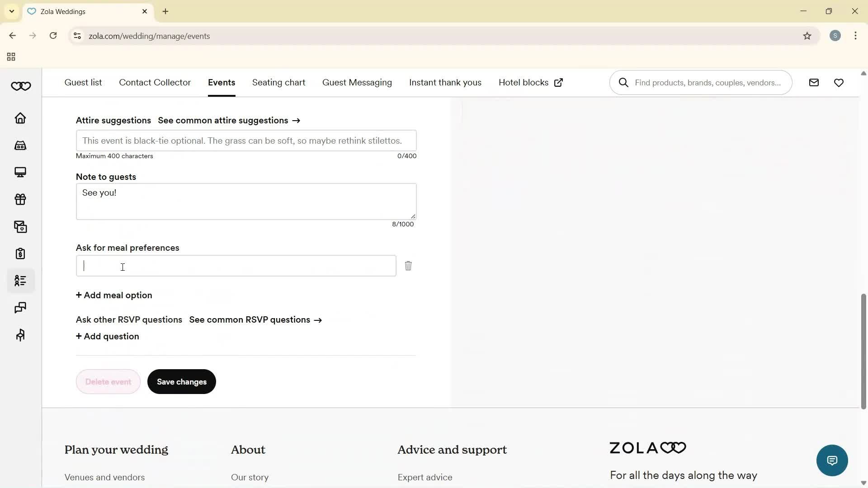Select the wedding website monitor icon

pyautogui.click(x=21, y=172)
